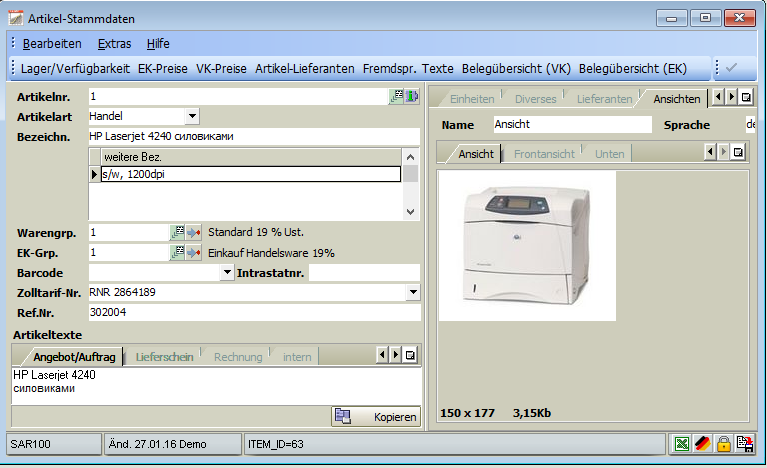Image resolution: width=767 pixels, height=468 pixels.
Task: Select row marker of s/w, 1200dpi row
Action: point(94,174)
